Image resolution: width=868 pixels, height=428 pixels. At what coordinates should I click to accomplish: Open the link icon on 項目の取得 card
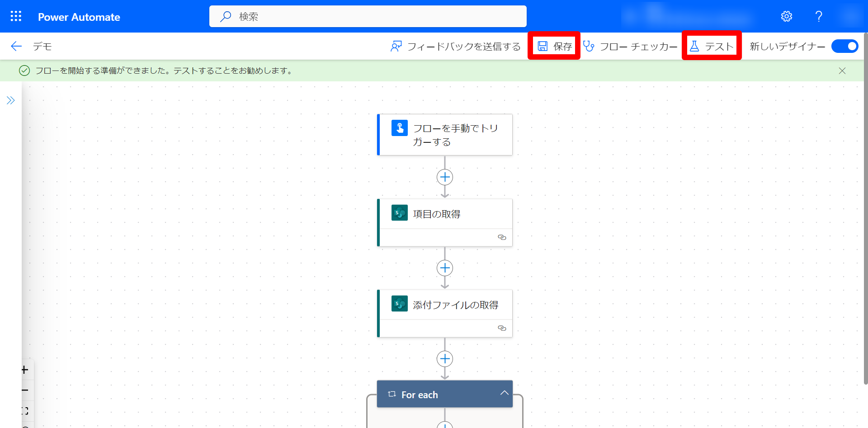tap(502, 237)
